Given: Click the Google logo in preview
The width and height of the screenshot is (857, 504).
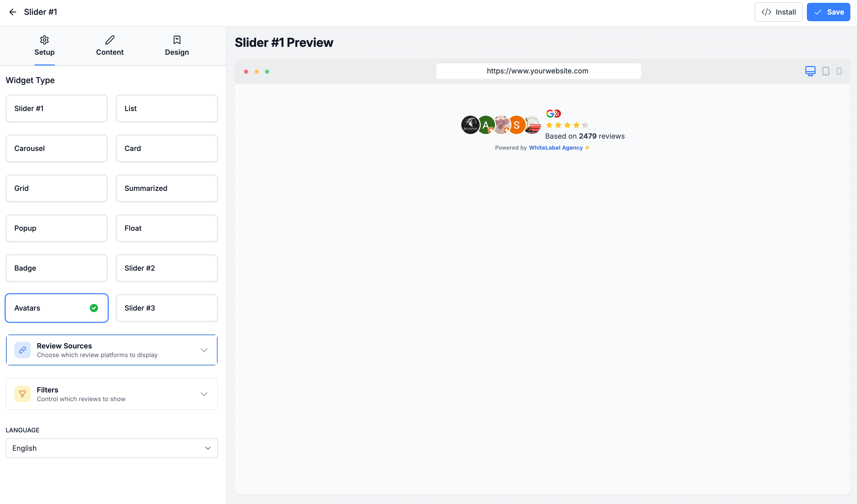Looking at the screenshot, I should [x=550, y=114].
